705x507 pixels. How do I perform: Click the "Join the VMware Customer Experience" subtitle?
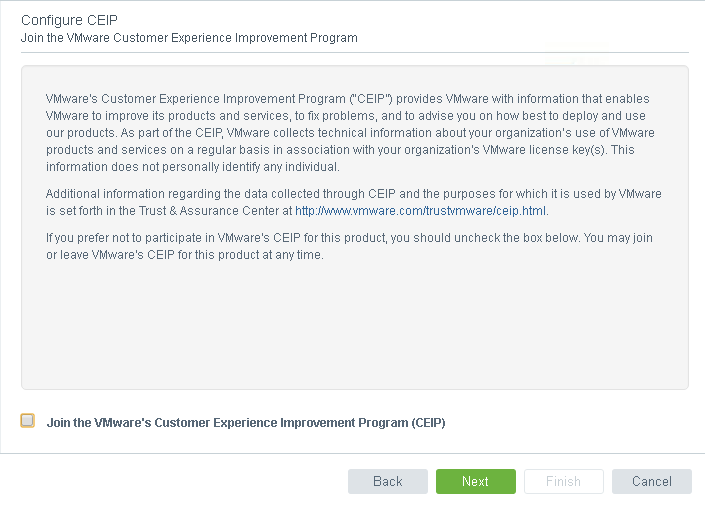tap(189, 38)
